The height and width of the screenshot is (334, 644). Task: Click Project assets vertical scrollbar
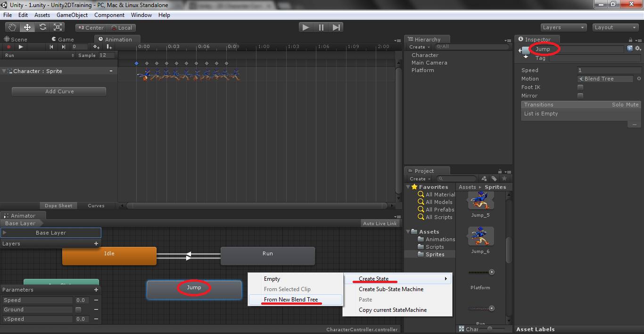[x=509, y=250]
